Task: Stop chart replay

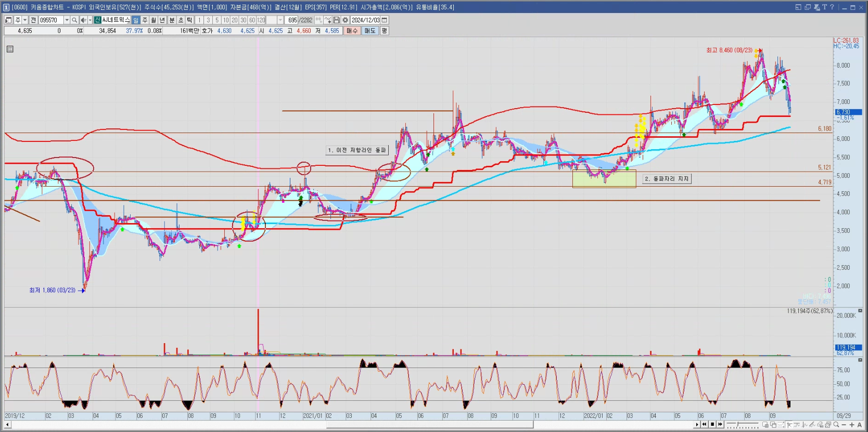Action: click(x=712, y=425)
